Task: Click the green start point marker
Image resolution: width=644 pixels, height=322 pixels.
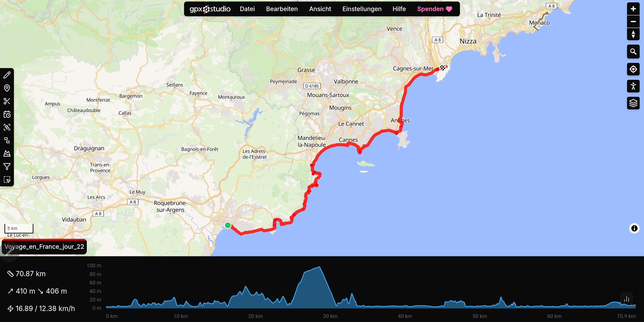Action: point(228,225)
